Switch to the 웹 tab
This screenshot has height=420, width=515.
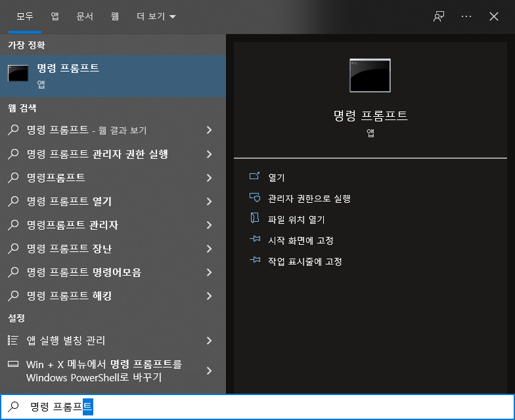coord(114,16)
